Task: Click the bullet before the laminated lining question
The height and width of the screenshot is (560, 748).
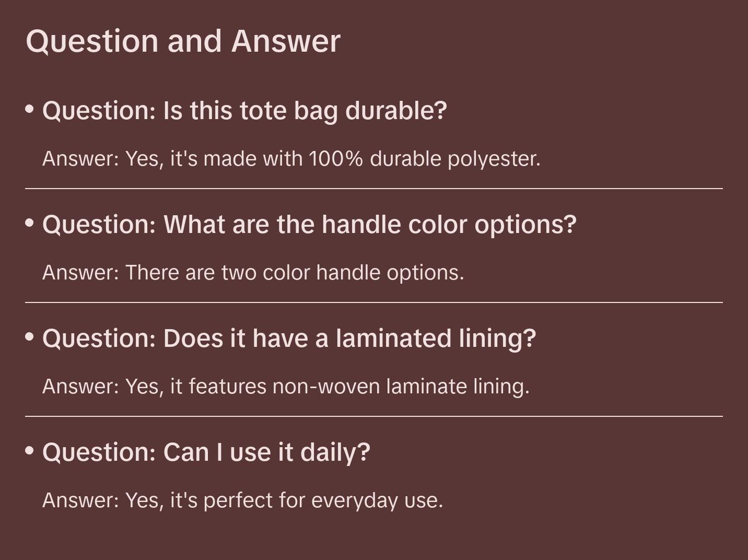Action: (30, 336)
